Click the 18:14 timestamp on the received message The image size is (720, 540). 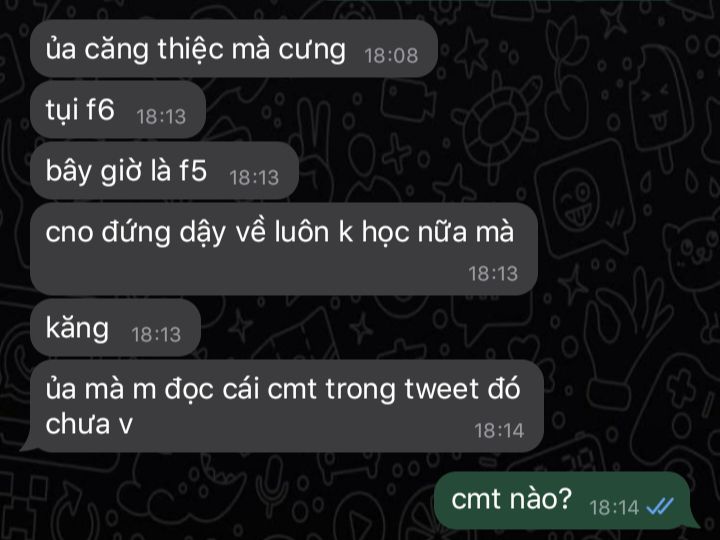(499, 431)
